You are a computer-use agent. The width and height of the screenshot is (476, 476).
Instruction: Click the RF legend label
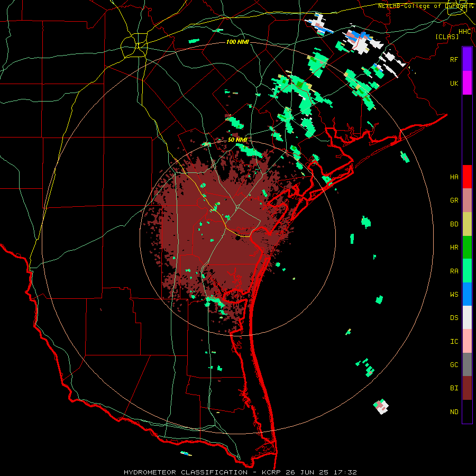point(454,59)
